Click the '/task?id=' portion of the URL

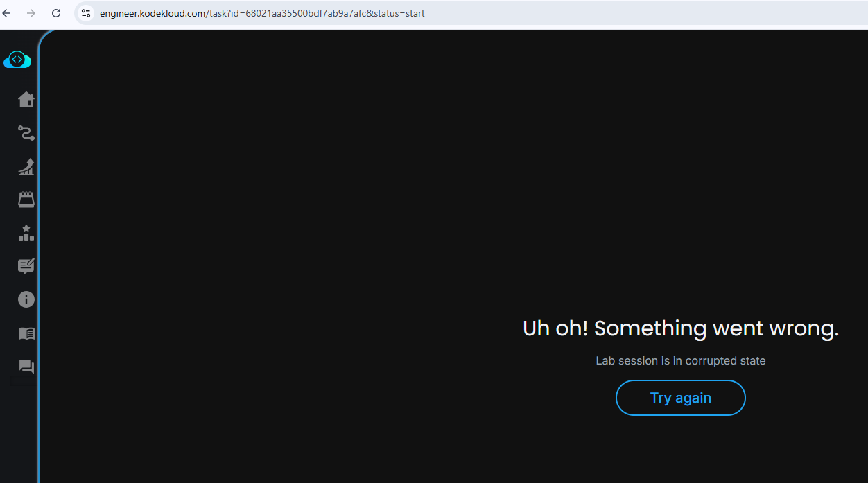226,13
